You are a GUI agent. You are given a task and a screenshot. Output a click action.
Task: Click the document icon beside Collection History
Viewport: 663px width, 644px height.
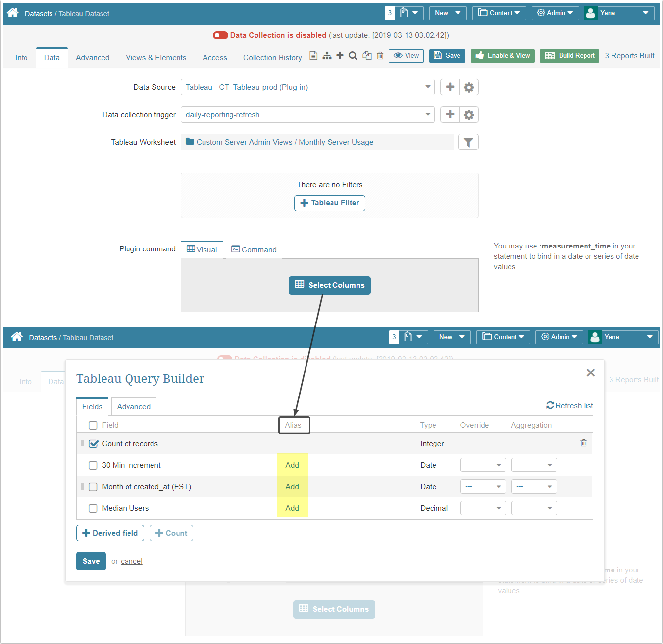(x=313, y=56)
